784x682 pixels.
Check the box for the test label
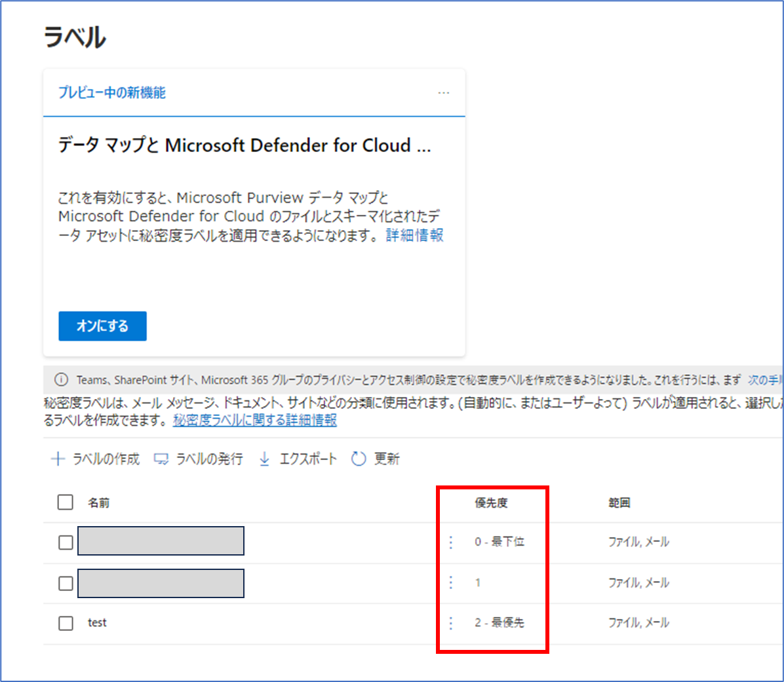66,623
